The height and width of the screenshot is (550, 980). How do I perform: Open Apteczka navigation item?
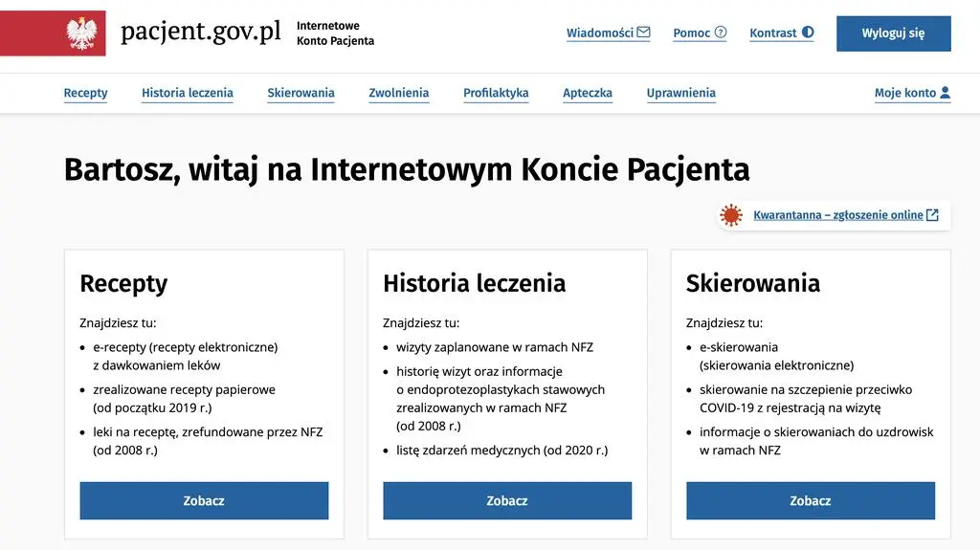(x=588, y=93)
